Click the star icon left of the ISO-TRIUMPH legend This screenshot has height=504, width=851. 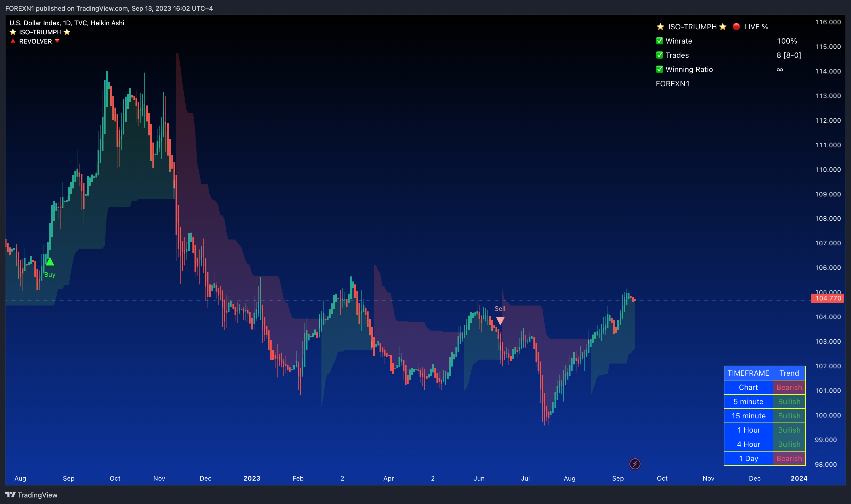click(x=13, y=32)
